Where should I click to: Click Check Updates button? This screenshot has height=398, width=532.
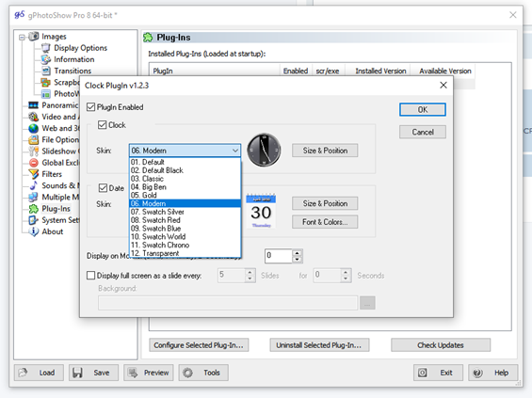pos(441,345)
